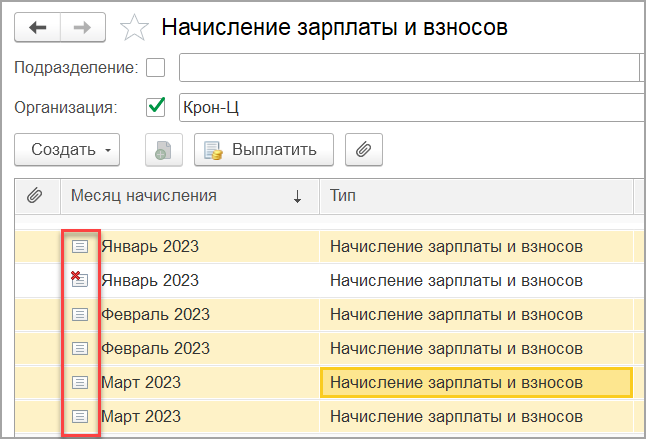Enable the Подразделение filter checkbox
Viewport: 646px width, 439px height.
point(156,68)
